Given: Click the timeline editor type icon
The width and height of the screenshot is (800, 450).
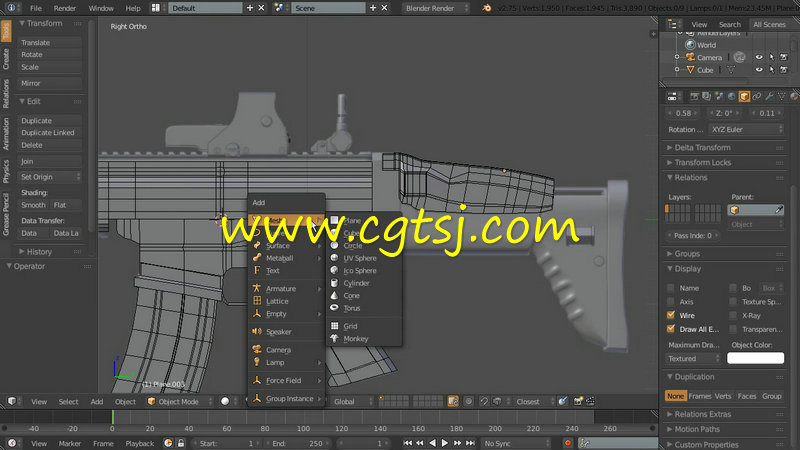Looking at the screenshot, I should (x=12, y=443).
